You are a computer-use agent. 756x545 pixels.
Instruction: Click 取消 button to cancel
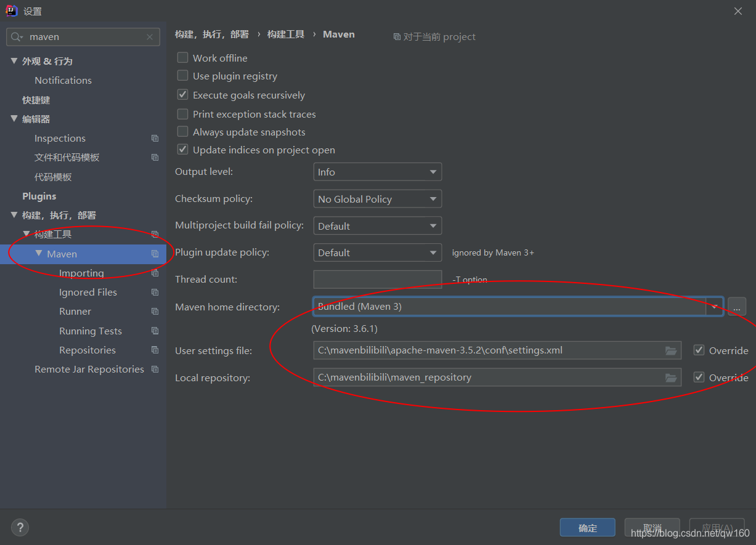pos(652,528)
